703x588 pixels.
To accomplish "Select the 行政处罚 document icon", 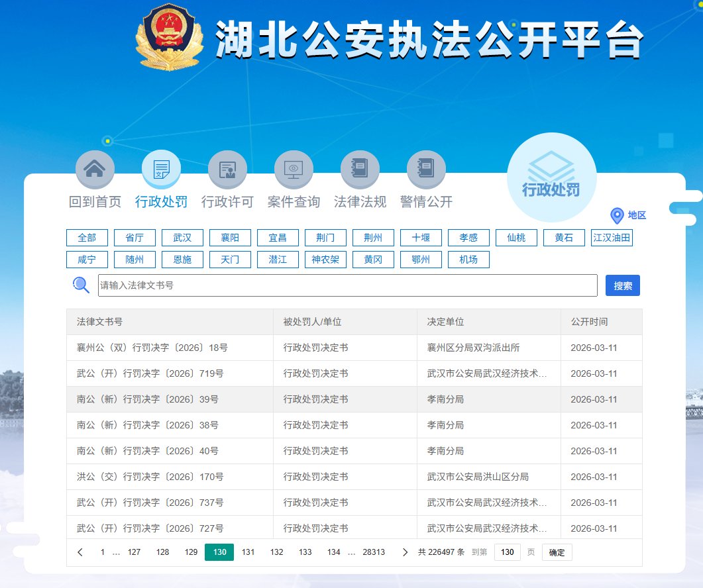I will click(161, 169).
